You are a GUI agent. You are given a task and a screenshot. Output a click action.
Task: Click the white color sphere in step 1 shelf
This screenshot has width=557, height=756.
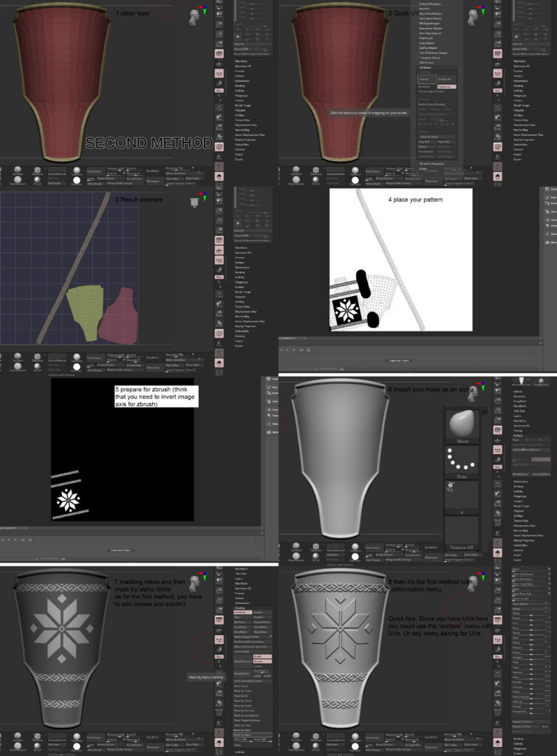(77, 180)
